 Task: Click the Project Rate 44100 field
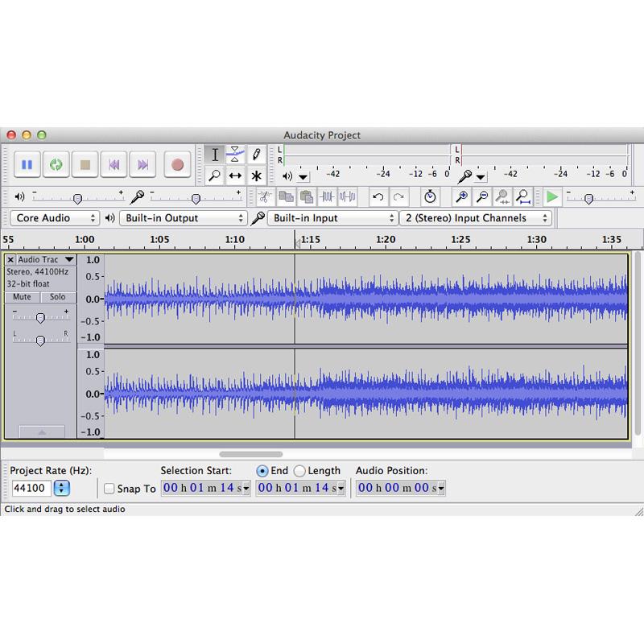(31, 489)
